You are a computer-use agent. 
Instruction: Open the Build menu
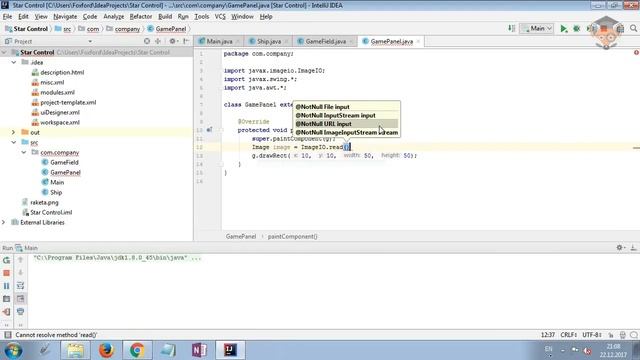tap(165, 16)
